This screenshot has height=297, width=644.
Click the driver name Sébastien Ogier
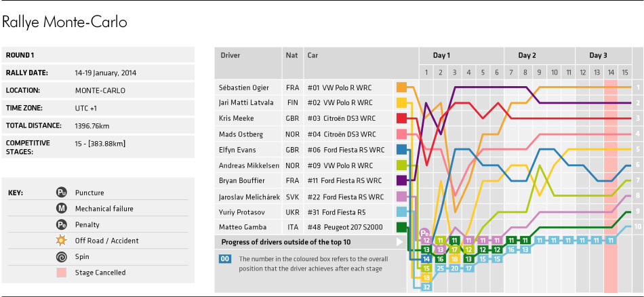pos(244,87)
